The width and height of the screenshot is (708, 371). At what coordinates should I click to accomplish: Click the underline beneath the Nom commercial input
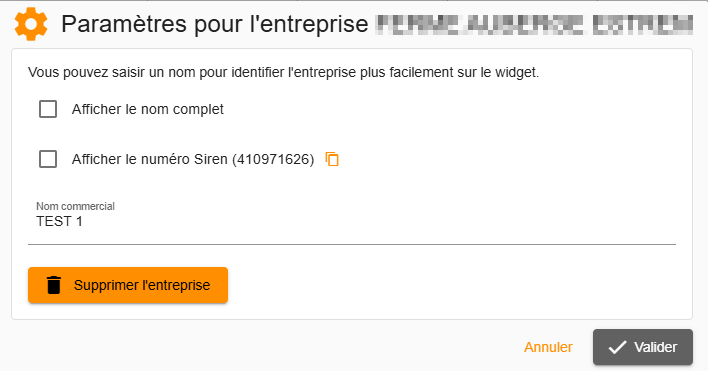point(352,244)
